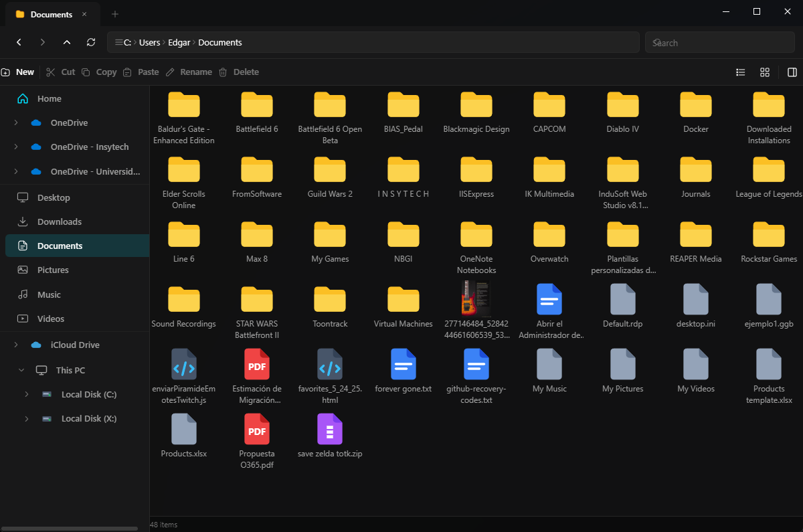Open a new File Explorer tab
The height and width of the screenshot is (532, 803).
click(x=115, y=13)
